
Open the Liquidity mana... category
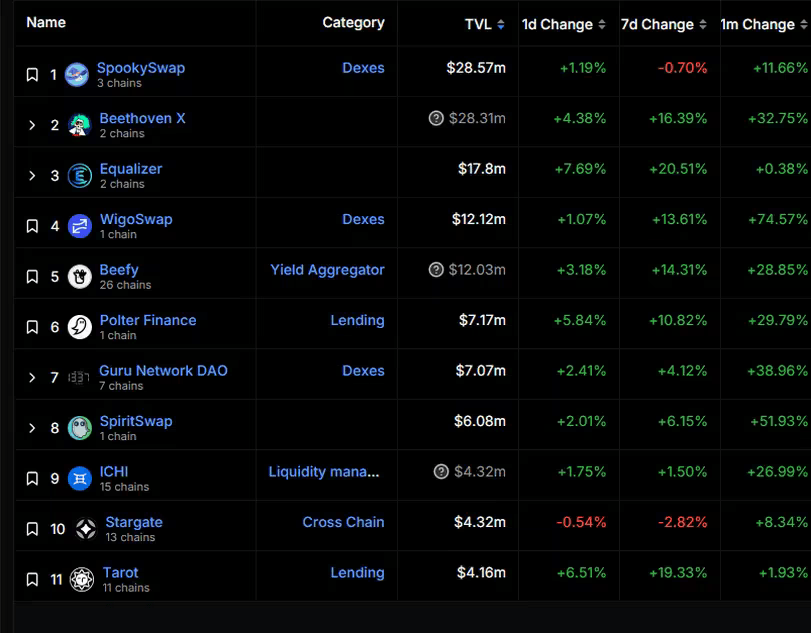(324, 472)
